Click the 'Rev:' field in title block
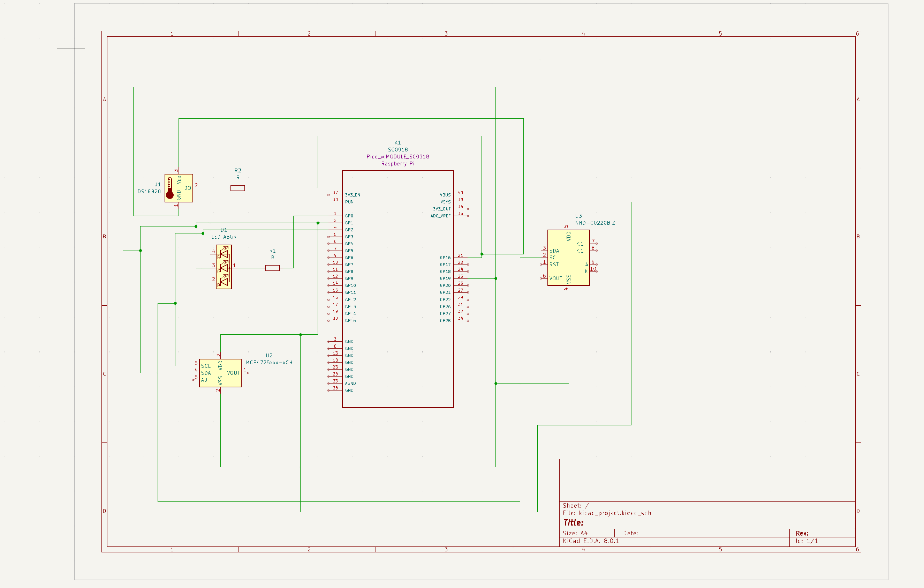This screenshot has width=924, height=588. coord(802,533)
